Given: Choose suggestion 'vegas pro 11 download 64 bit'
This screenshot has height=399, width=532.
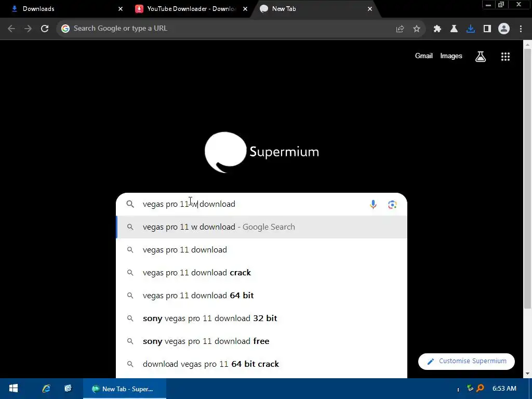Looking at the screenshot, I should pyautogui.click(x=262, y=296).
